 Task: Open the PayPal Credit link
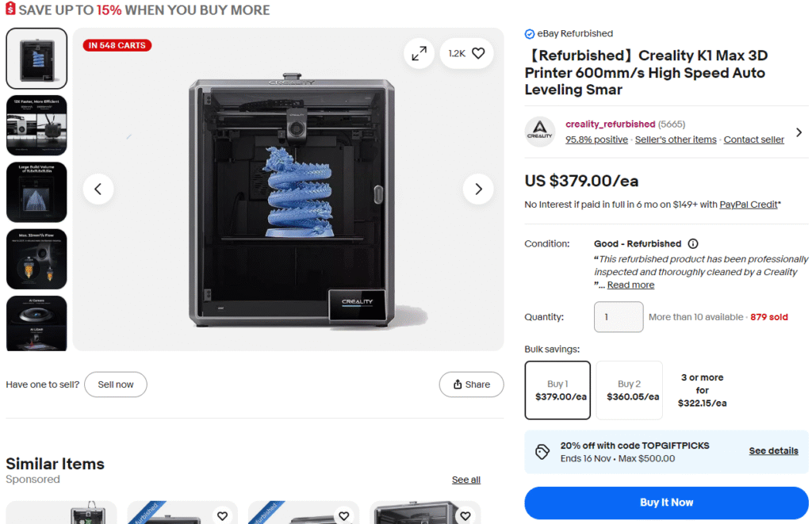749,205
